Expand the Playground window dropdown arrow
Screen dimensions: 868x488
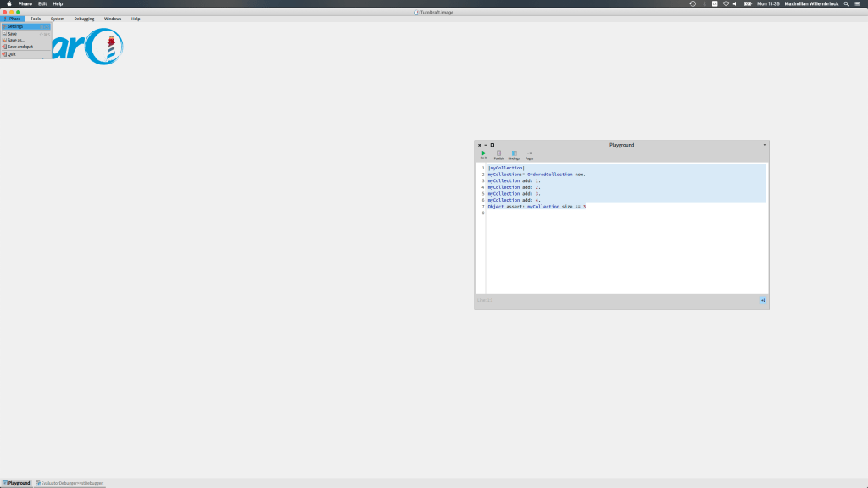(765, 145)
